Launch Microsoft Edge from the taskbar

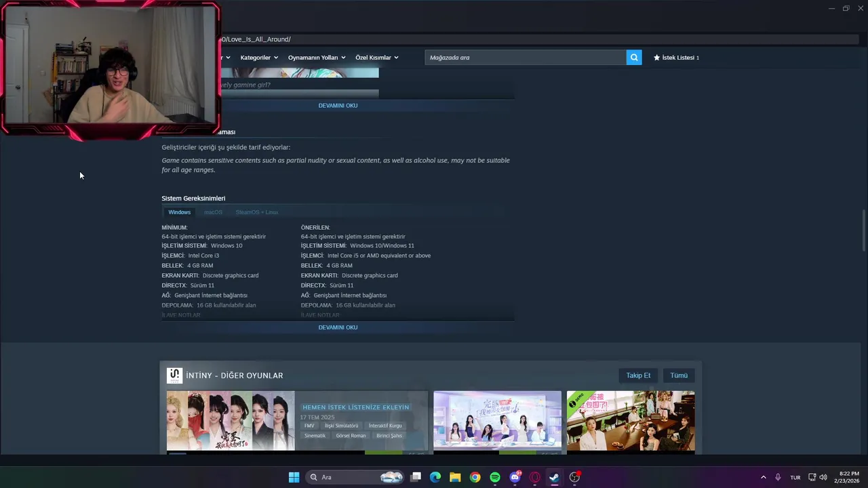tap(435, 477)
